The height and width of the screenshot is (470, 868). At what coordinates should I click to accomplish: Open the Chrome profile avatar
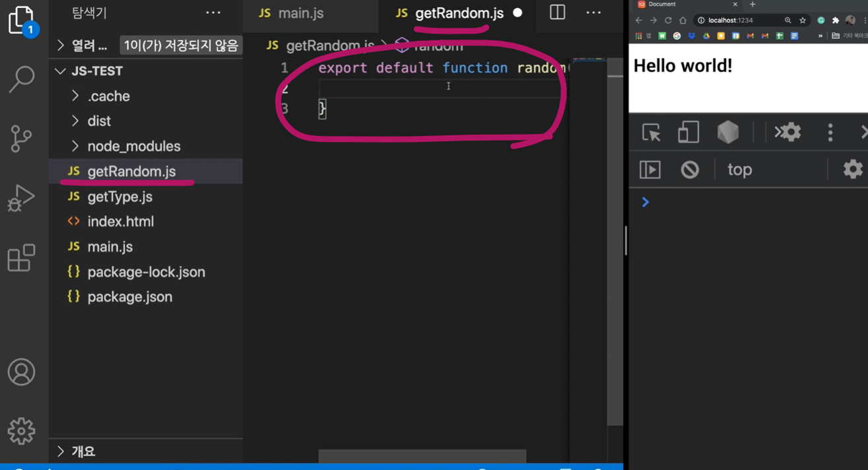tap(850, 20)
